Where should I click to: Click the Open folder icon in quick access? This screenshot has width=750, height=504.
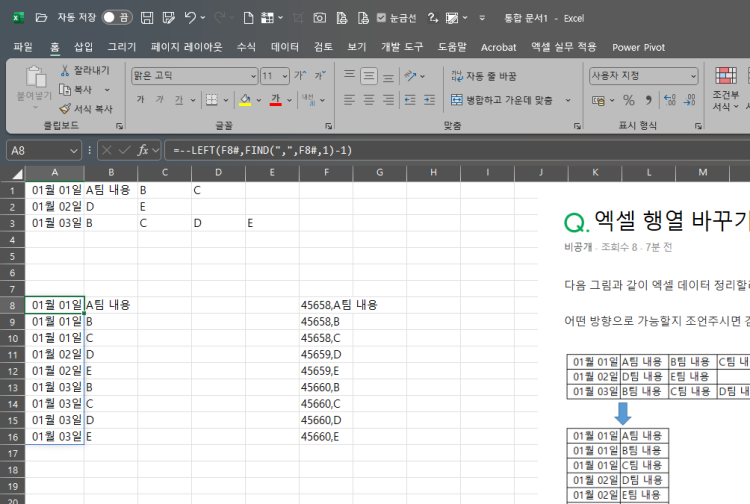pos(41,18)
